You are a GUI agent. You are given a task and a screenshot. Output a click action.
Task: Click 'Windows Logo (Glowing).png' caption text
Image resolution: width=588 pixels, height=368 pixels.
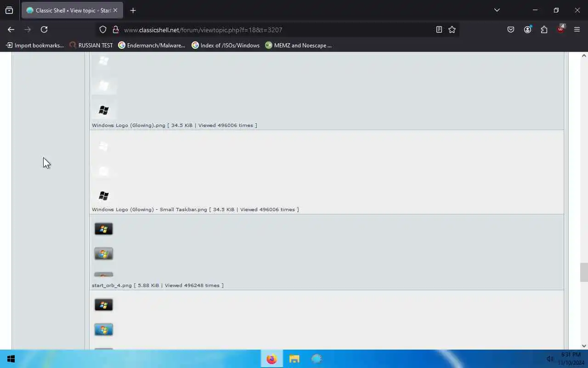tap(129, 125)
